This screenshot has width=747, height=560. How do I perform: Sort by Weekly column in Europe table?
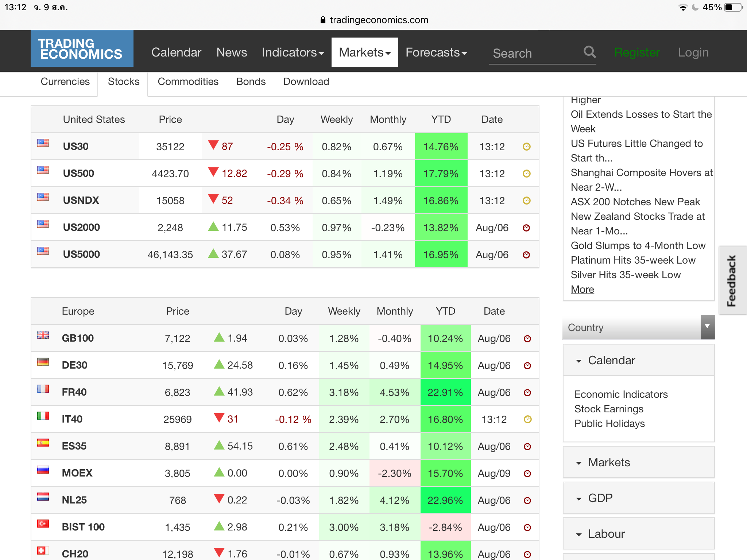point(344,311)
